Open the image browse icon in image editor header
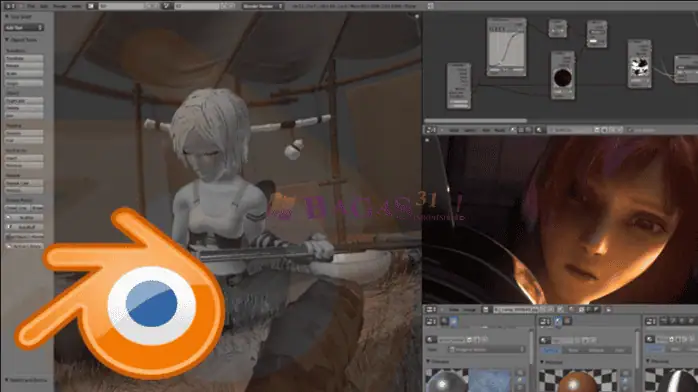This screenshot has width=698, height=392. [x=486, y=309]
